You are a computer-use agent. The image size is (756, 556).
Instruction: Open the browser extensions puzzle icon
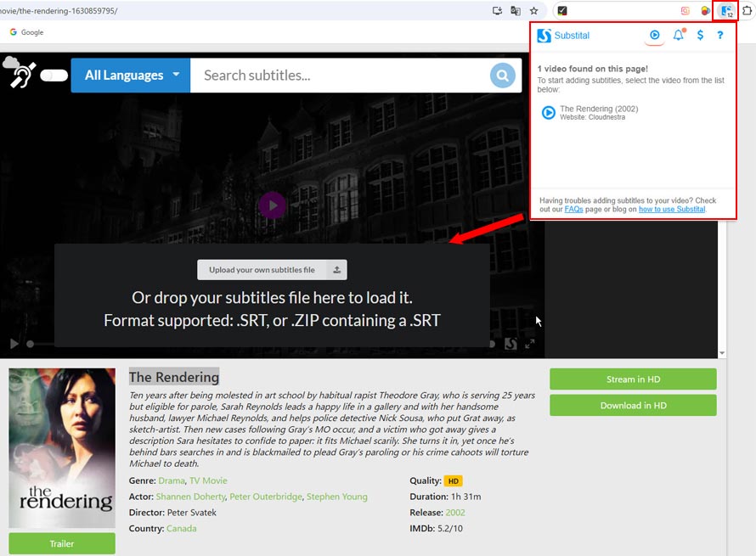(748, 11)
